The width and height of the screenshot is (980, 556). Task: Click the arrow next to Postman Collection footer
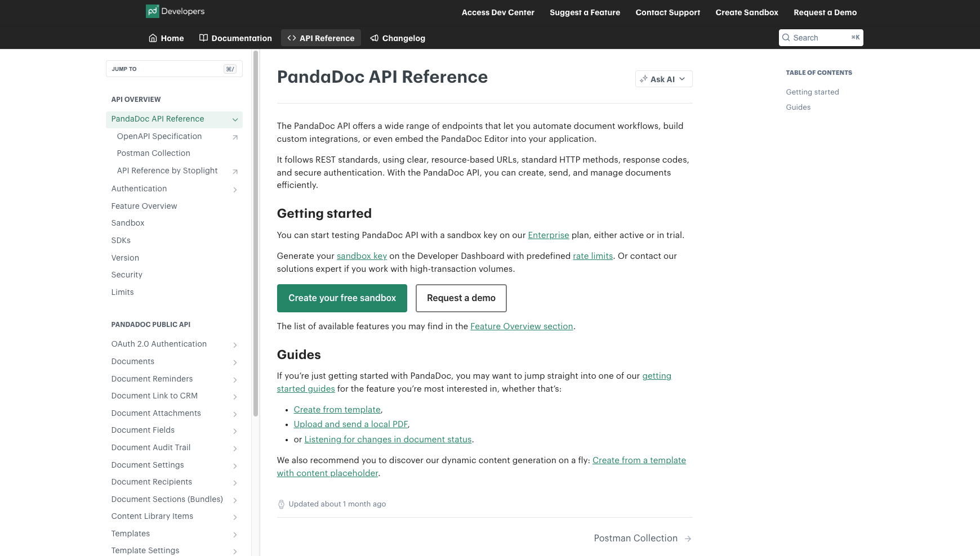click(688, 539)
